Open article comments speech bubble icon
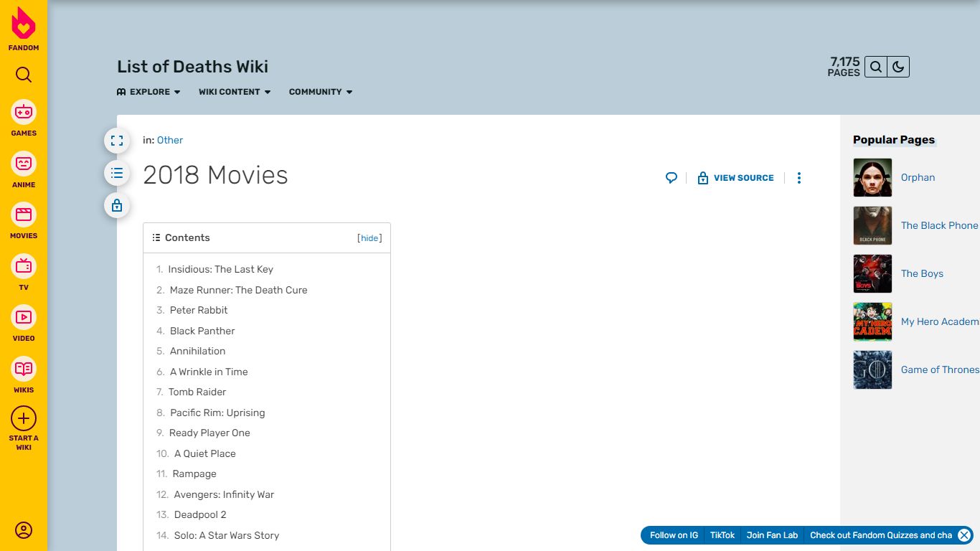Image resolution: width=980 pixels, height=551 pixels. tap(672, 178)
